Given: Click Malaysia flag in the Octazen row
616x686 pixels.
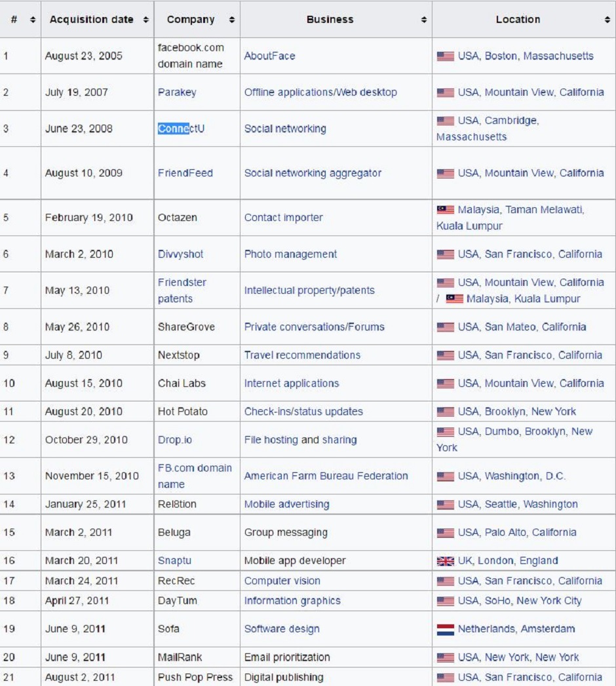Looking at the screenshot, I should [x=445, y=210].
